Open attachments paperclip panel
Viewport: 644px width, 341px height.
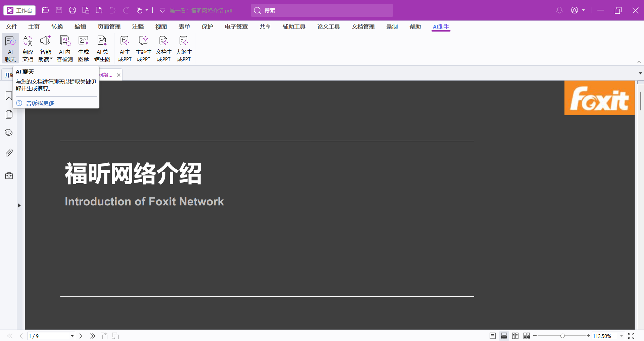(9, 153)
